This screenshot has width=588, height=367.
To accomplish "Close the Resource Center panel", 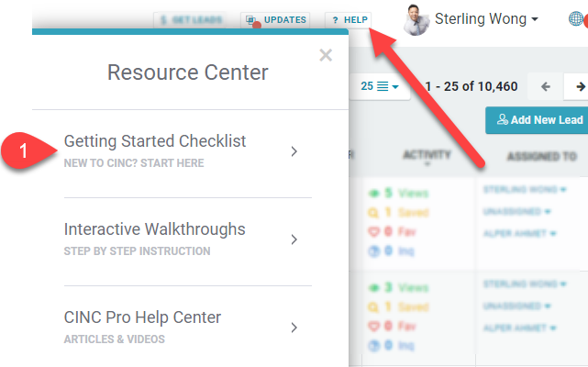I will click(x=326, y=56).
